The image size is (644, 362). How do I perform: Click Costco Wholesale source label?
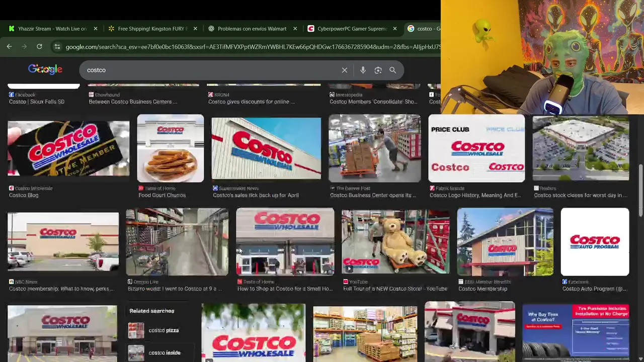point(30,188)
